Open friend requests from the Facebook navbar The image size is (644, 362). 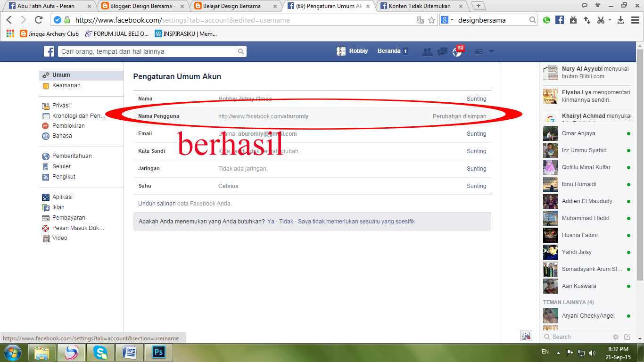(x=427, y=51)
